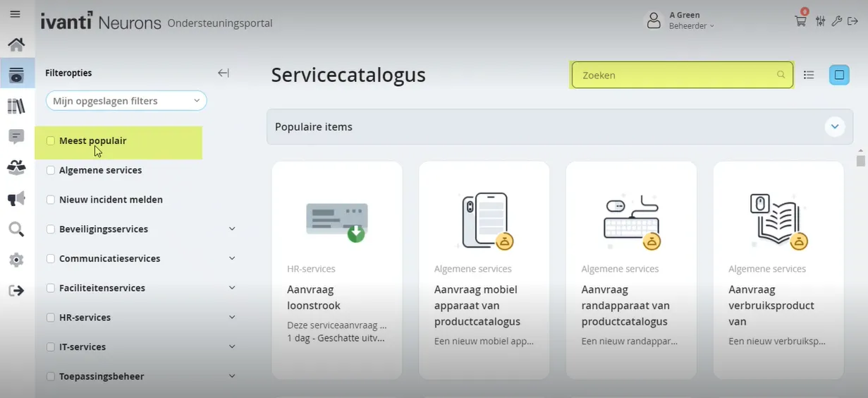Click the wrench tools icon in header
Screen dimensions: 868x398
[x=837, y=21]
